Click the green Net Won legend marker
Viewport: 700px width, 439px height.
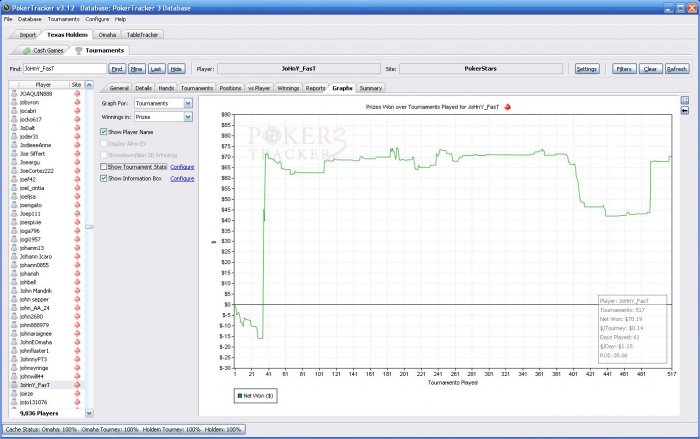241,396
